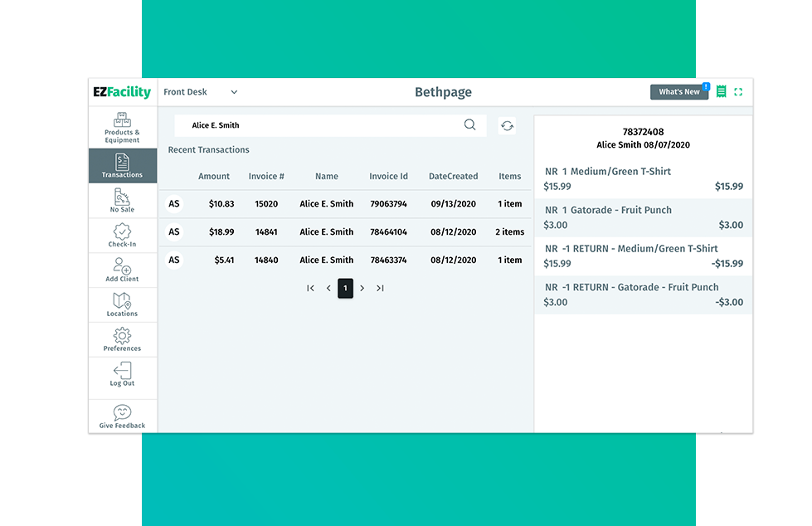812x526 pixels.
Task: Click the search magnifier icon
Action: click(469, 125)
